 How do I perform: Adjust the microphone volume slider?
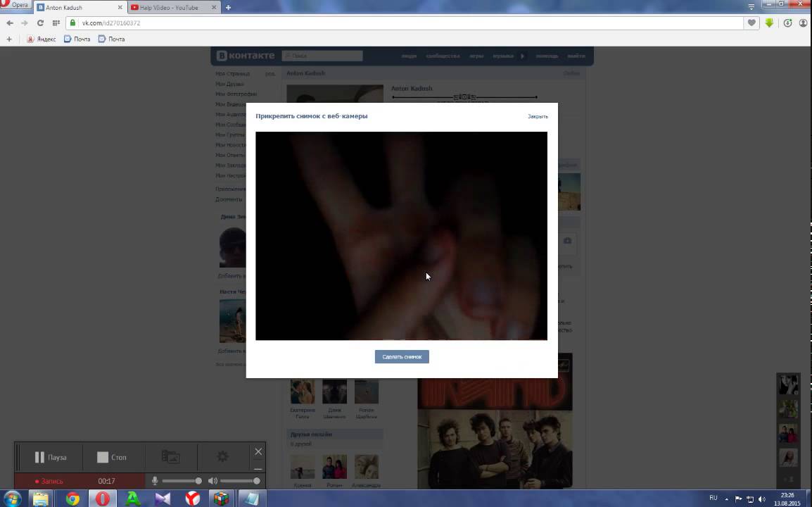tap(182, 481)
